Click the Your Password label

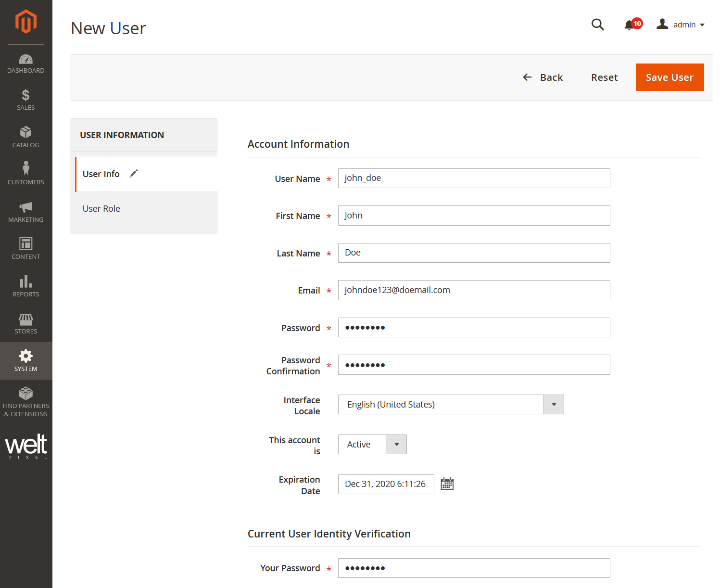[290, 568]
